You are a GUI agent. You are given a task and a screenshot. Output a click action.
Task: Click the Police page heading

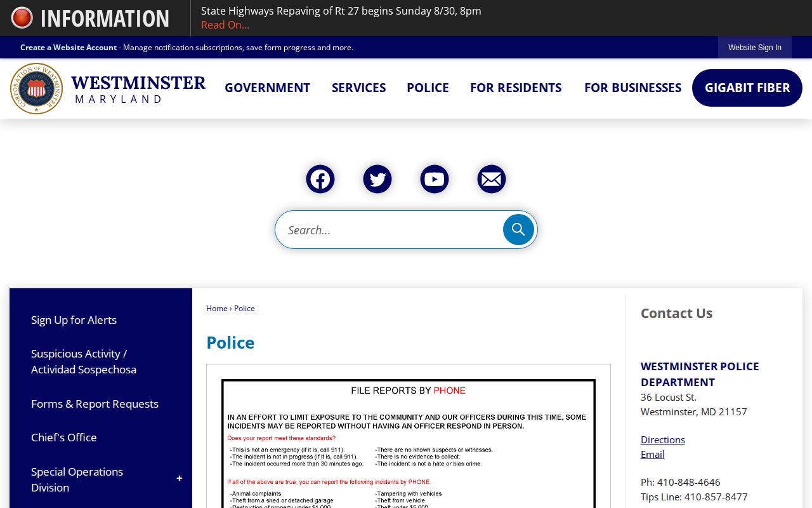click(230, 343)
